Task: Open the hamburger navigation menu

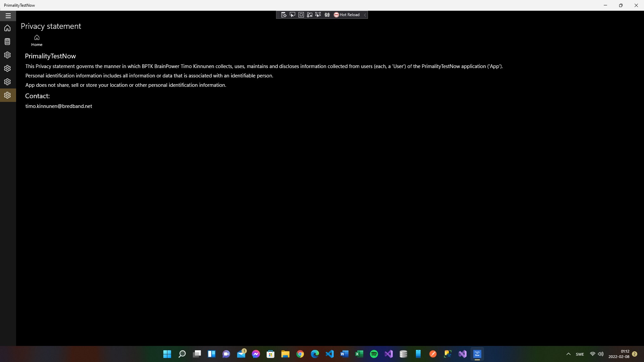Action: click(8, 16)
